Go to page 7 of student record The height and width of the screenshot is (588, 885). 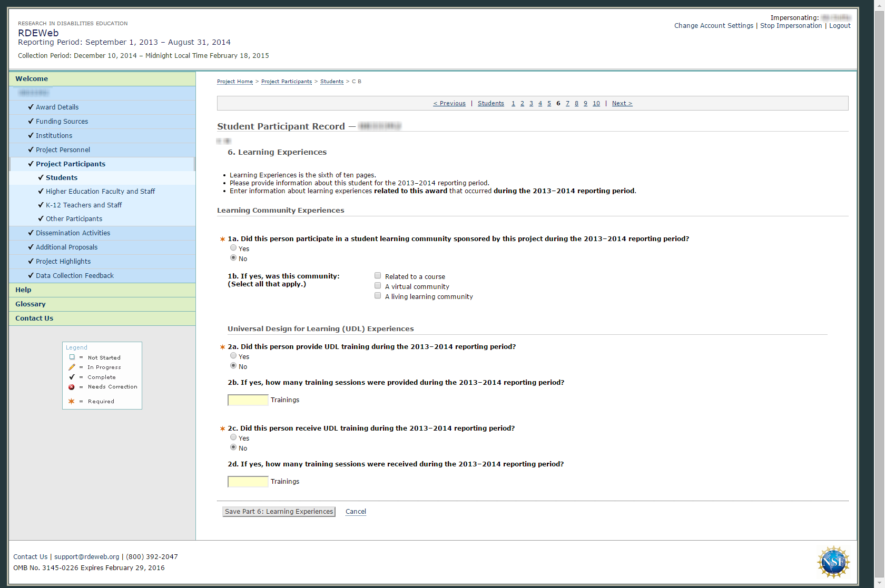point(567,104)
